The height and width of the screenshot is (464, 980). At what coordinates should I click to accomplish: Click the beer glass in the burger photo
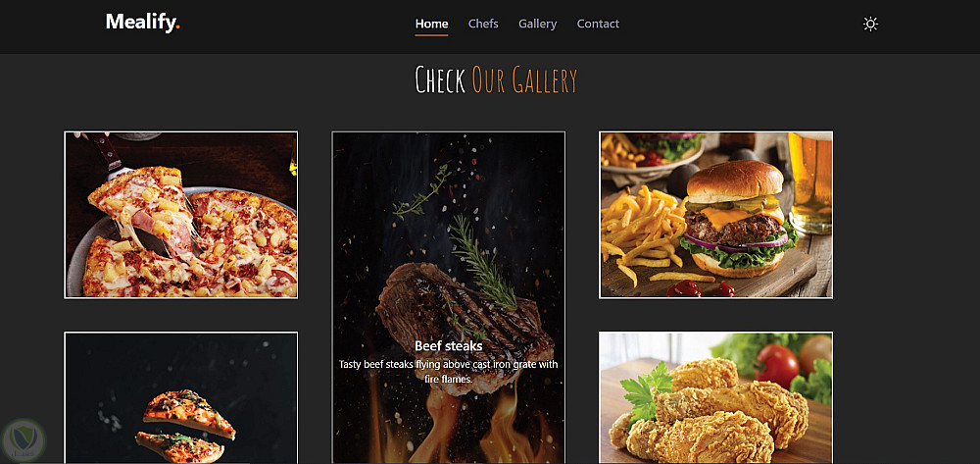tap(809, 182)
